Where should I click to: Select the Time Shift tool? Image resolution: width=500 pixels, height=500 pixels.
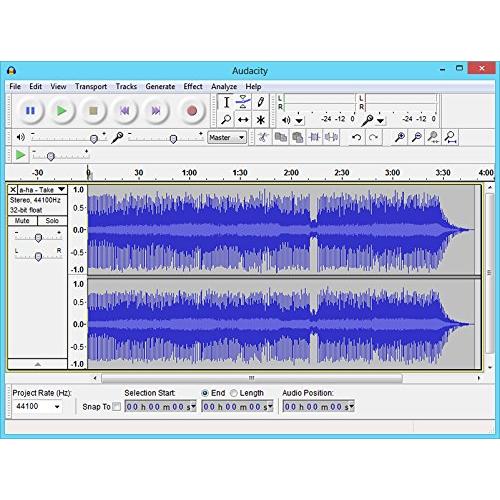243,119
